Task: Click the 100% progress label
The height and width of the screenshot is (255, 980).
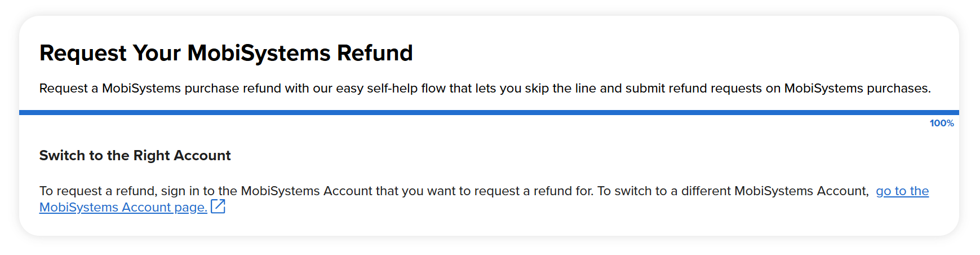Action: [941, 124]
